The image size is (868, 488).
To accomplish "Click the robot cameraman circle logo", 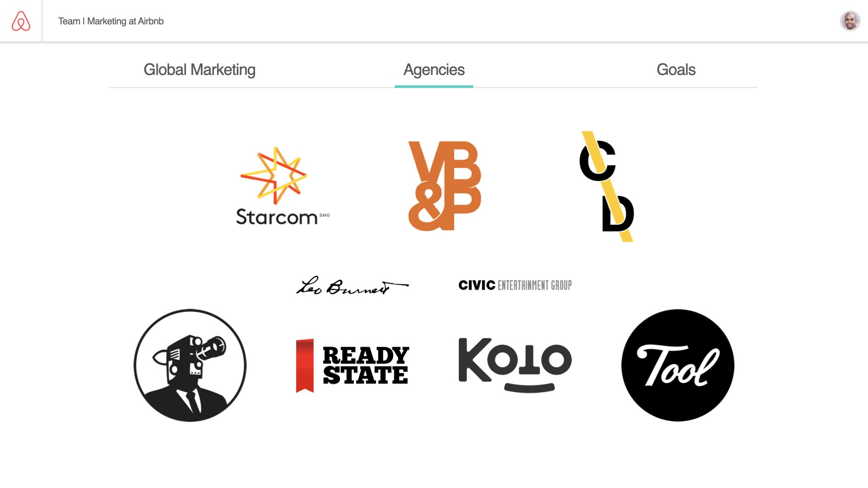I will click(x=190, y=365).
